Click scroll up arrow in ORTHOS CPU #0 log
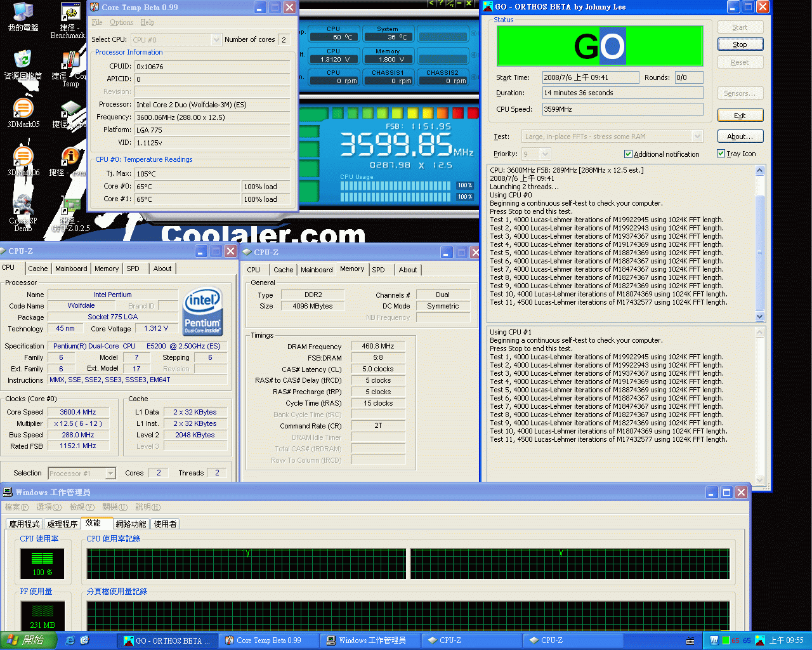812x650 pixels. (x=760, y=170)
